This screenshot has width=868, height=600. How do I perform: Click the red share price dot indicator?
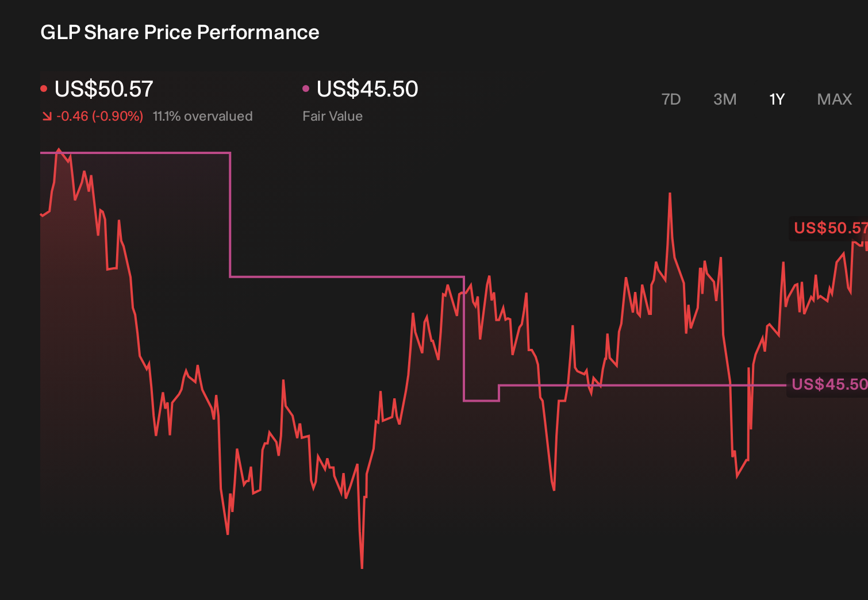[44, 89]
